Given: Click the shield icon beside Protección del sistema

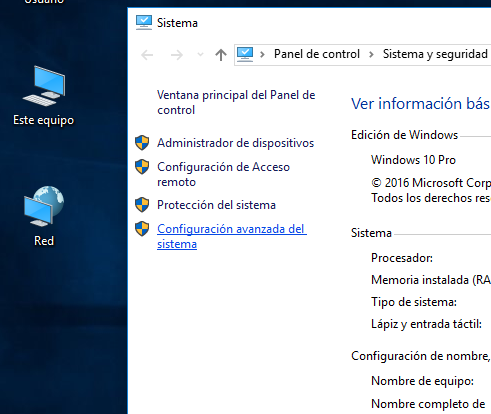Looking at the screenshot, I should click(x=142, y=205).
